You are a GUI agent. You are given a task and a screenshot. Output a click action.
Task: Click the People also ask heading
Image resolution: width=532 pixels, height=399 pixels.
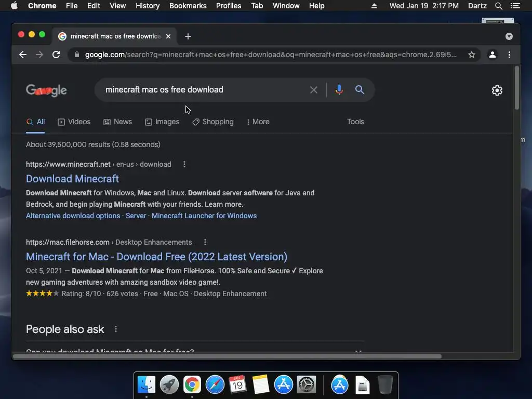coord(65,329)
